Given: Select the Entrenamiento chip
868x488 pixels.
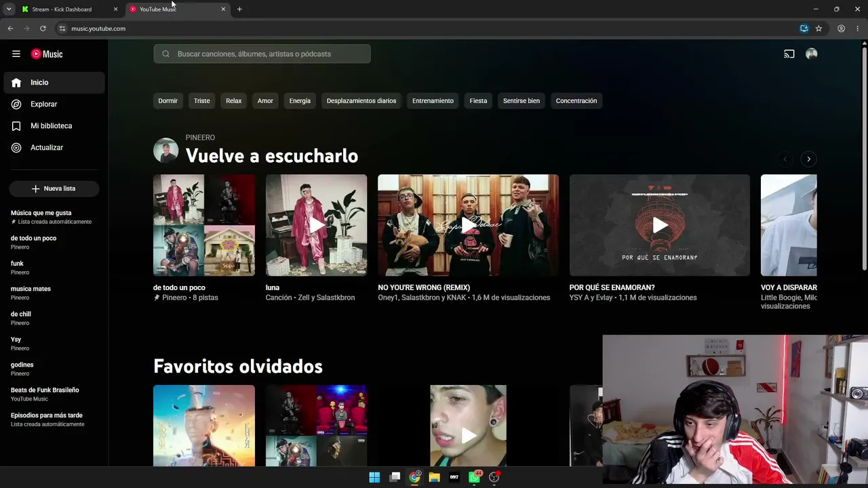Looking at the screenshot, I should click(433, 101).
